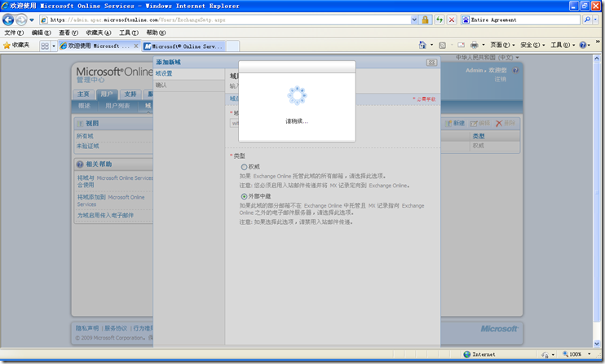
Task: Click the 收藏夹 favorites star button
Action: tap(16, 46)
